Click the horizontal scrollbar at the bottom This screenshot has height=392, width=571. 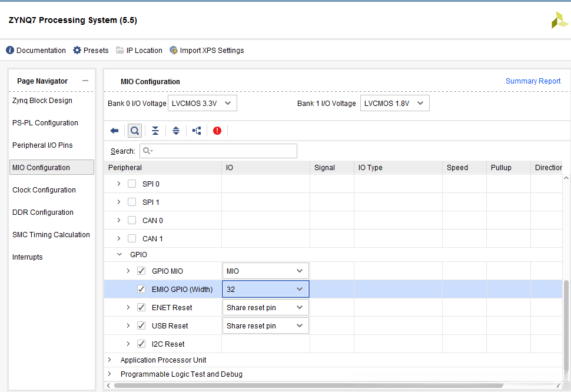point(330,386)
